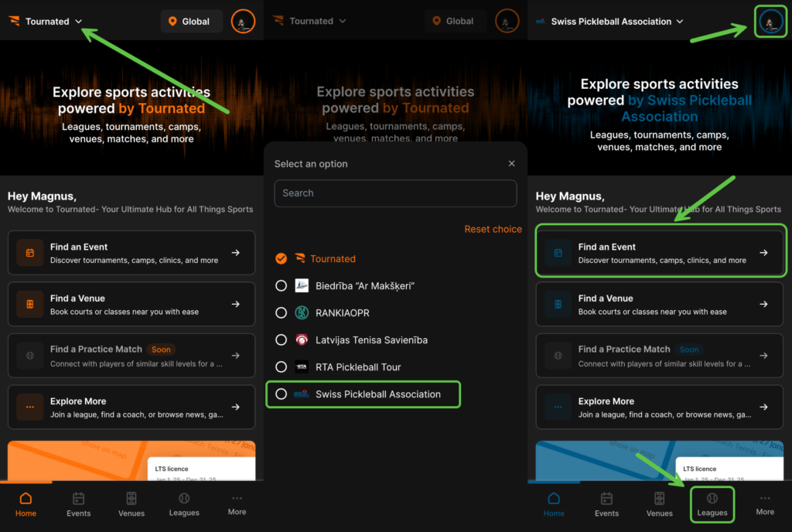This screenshot has height=532, width=792.
Task: Click arrow on blue-themed Find a Venue card
Action: tap(763, 305)
